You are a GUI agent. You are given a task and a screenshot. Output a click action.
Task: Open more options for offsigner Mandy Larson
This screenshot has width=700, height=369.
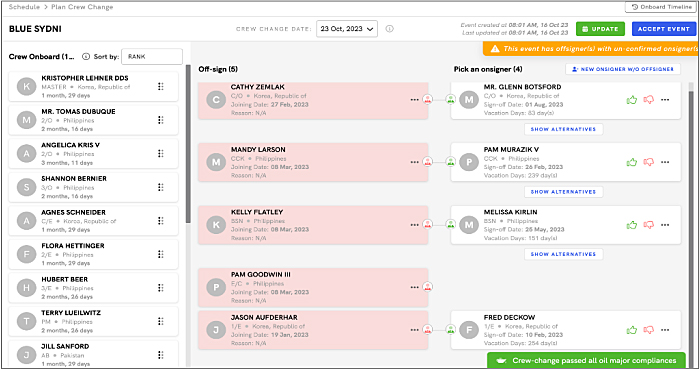(x=414, y=162)
